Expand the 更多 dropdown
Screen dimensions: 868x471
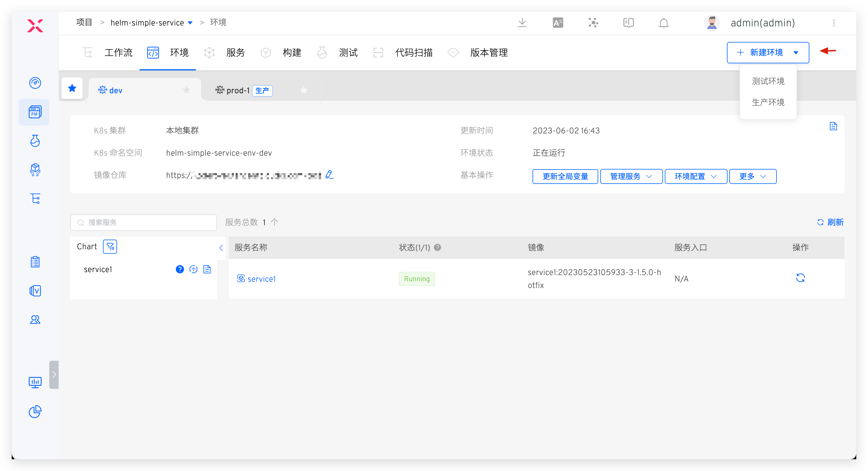point(752,176)
